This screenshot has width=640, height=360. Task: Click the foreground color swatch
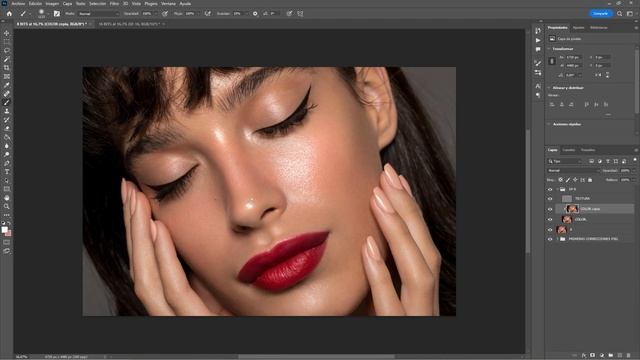[4, 230]
